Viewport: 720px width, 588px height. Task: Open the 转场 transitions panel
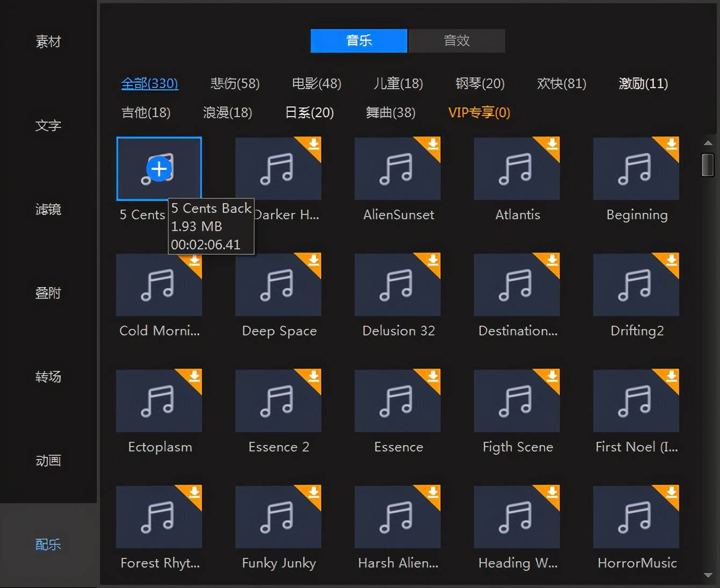click(x=48, y=377)
